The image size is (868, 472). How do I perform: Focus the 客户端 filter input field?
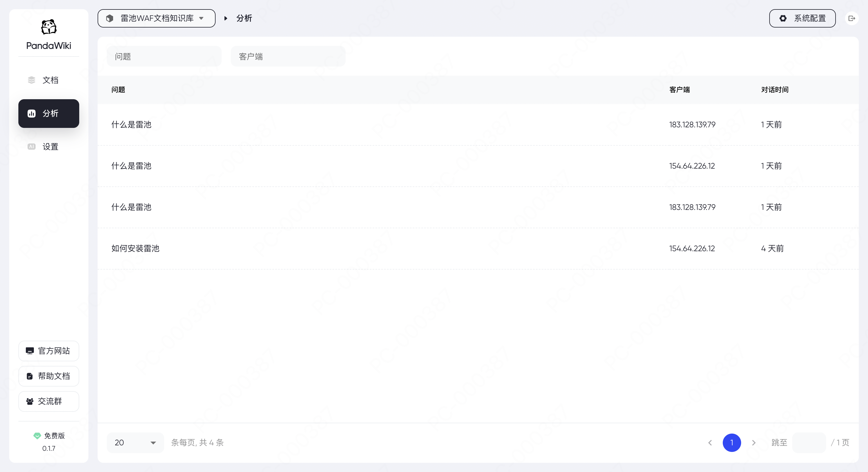pyautogui.click(x=288, y=56)
